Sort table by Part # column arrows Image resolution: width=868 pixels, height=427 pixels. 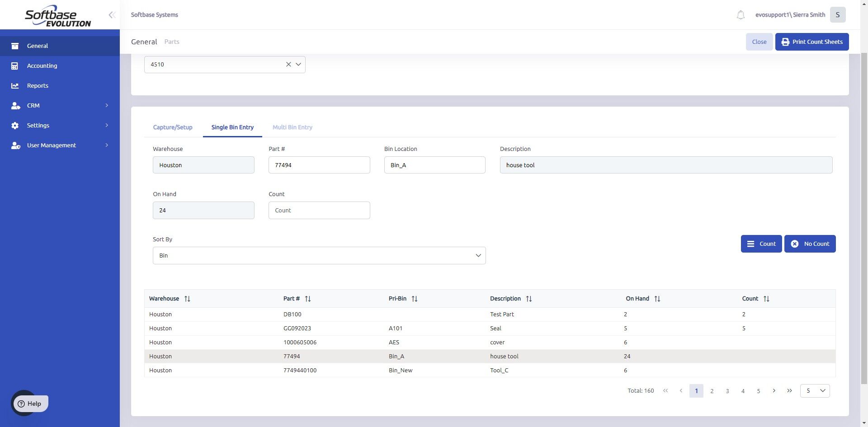(308, 299)
